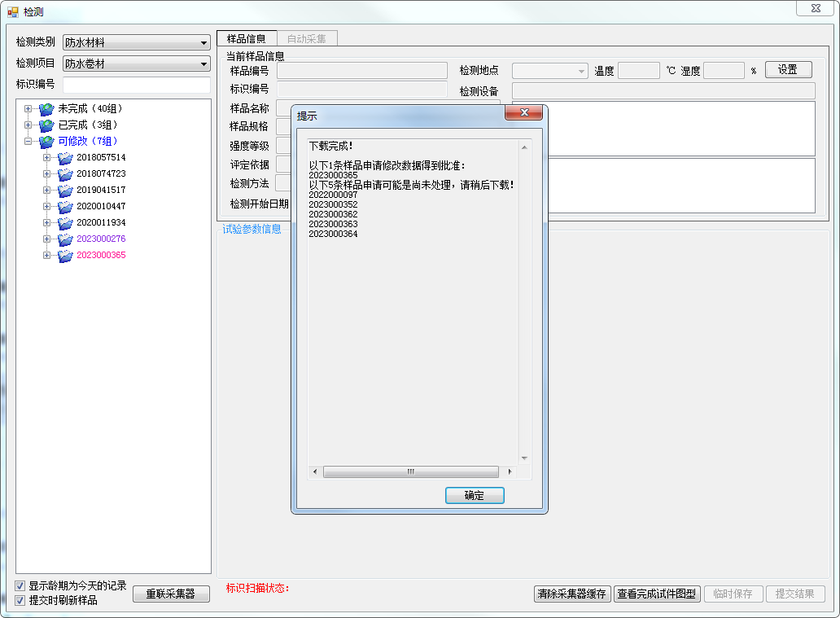Click the 重联采集器 button
Image resolution: width=840 pixels, height=618 pixels.
pyautogui.click(x=171, y=594)
